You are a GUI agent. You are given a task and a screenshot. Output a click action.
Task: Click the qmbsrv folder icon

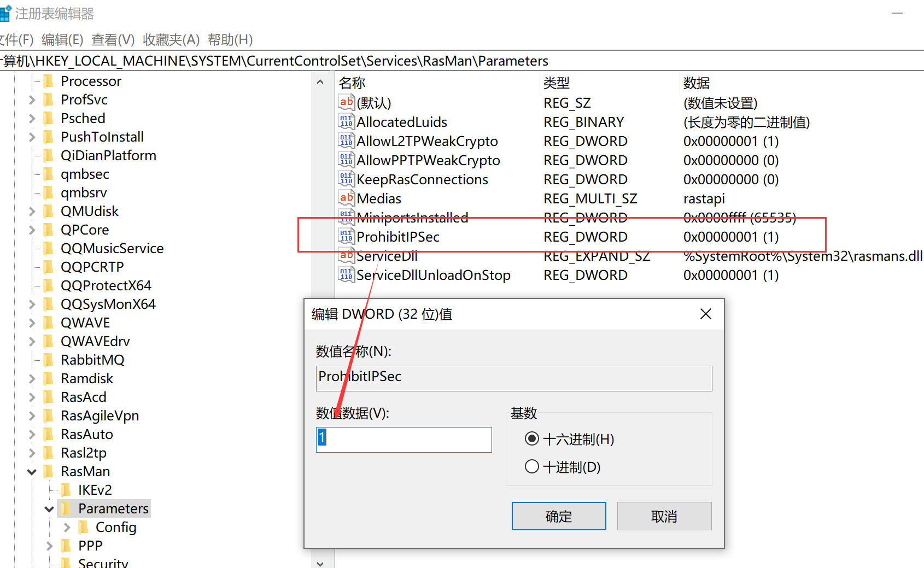tap(49, 192)
